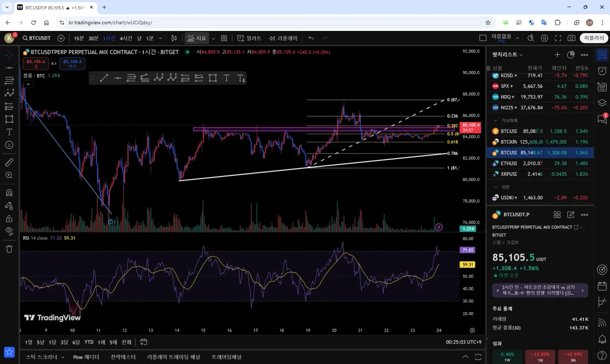Select the ruler measure tool
This screenshot has height=364, width=610.
pos(9,162)
